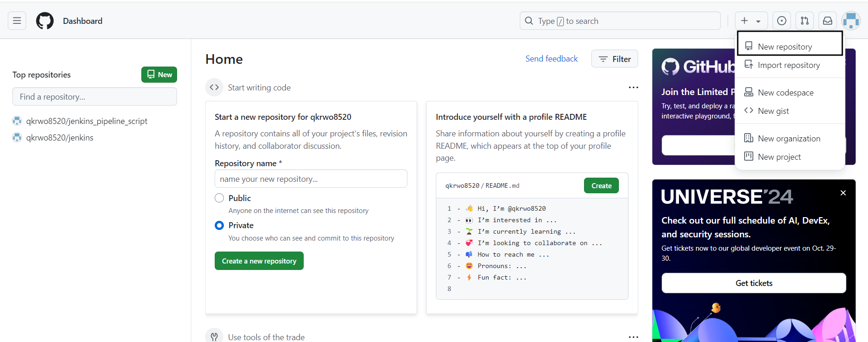Open the three-dot menu for Start writing code

point(634,87)
